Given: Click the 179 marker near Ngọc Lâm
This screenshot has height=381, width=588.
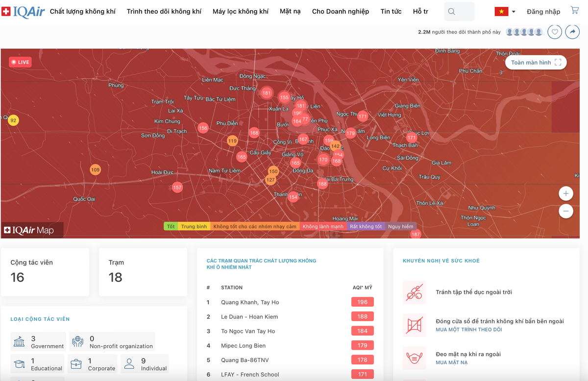Looking at the screenshot, I should pyautogui.click(x=350, y=133).
